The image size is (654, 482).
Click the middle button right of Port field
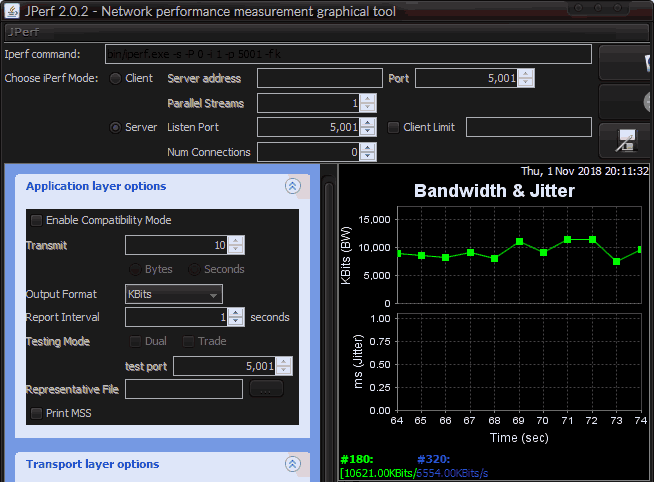(626, 101)
